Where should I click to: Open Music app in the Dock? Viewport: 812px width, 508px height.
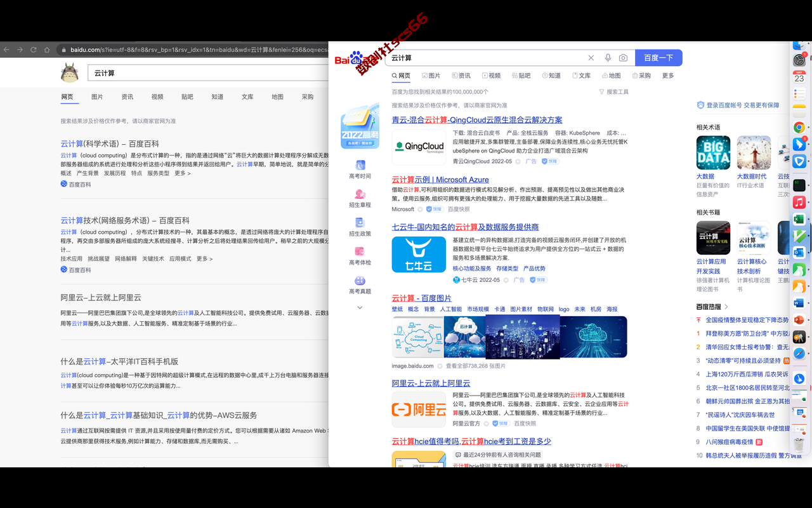(799, 203)
